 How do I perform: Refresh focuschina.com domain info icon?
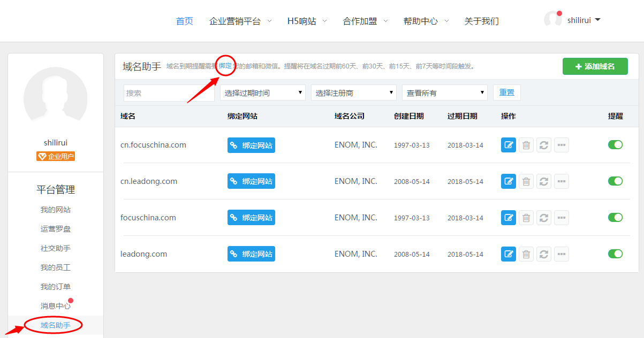(x=544, y=218)
